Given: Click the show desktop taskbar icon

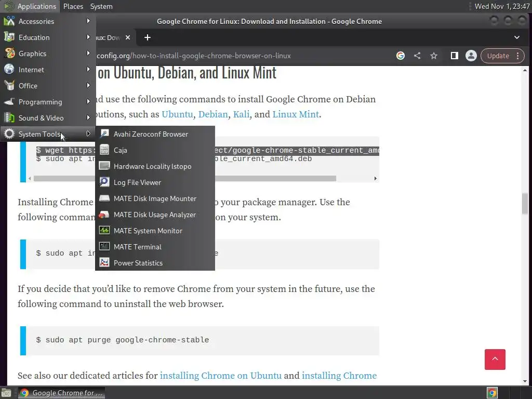Looking at the screenshot, I should point(6,393).
